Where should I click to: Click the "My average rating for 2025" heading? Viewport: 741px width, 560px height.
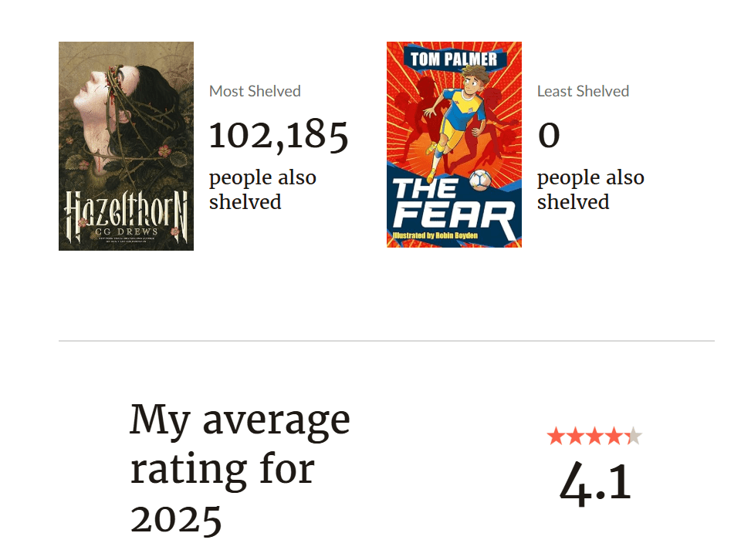pos(239,468)
